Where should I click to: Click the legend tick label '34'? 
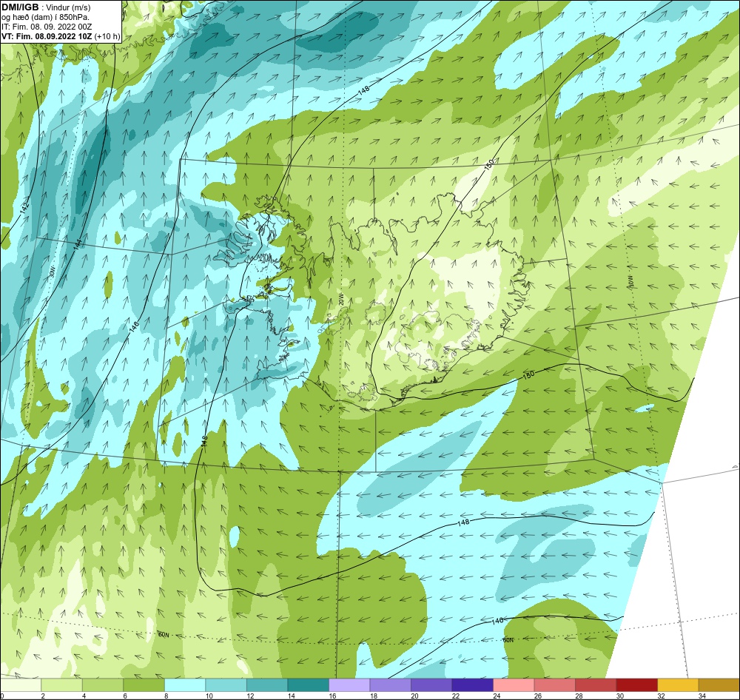[x=702, y=696]
